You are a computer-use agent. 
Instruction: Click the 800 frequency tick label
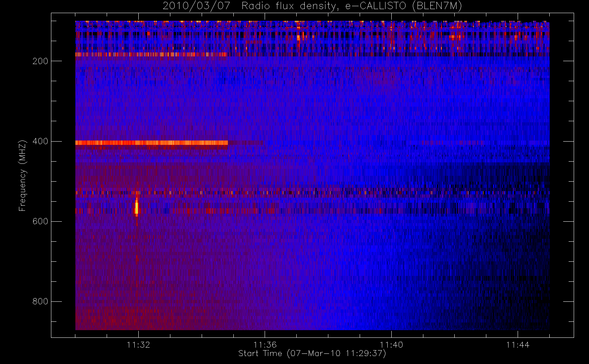click(40, 301)
